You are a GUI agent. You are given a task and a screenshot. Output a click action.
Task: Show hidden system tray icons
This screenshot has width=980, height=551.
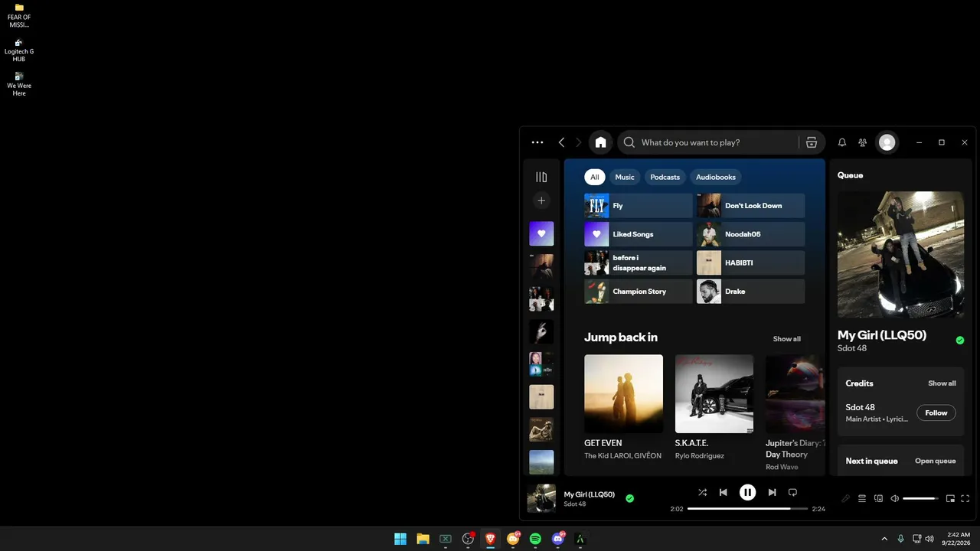tap(884, 539)
